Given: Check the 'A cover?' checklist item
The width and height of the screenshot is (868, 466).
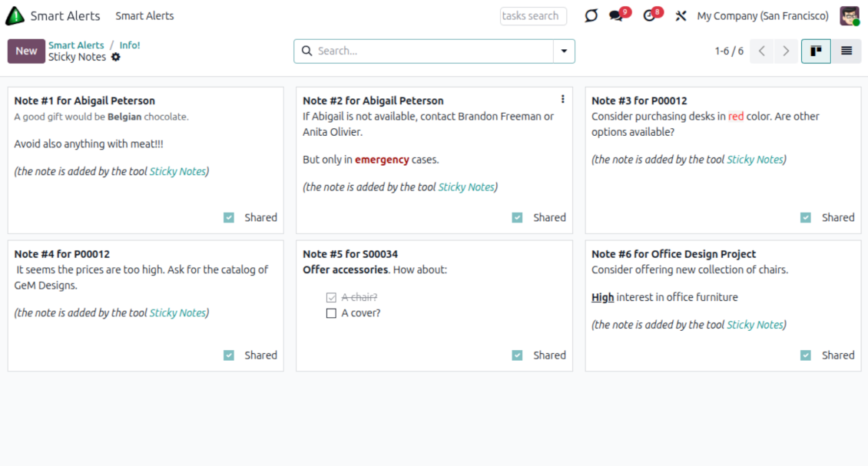Looking at the screenshot, I should coord(331,313).
